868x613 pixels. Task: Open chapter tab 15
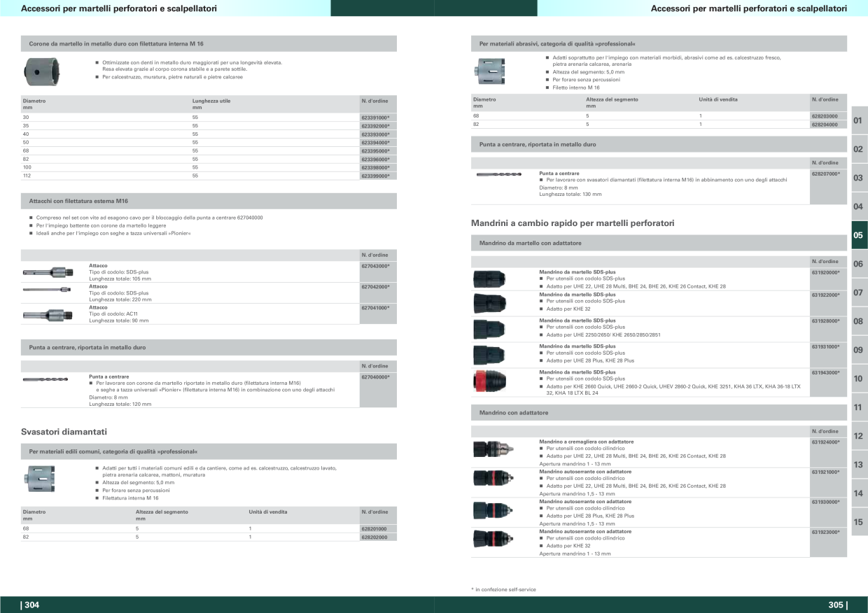[859, 522]
